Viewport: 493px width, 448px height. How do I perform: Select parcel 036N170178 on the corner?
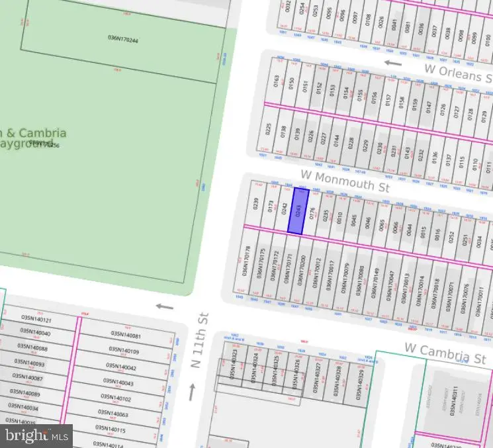point(248,266)
